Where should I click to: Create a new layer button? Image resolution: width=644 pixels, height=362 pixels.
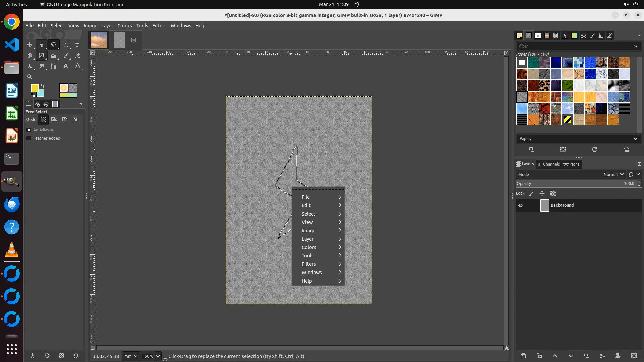(x=523, y=356)
